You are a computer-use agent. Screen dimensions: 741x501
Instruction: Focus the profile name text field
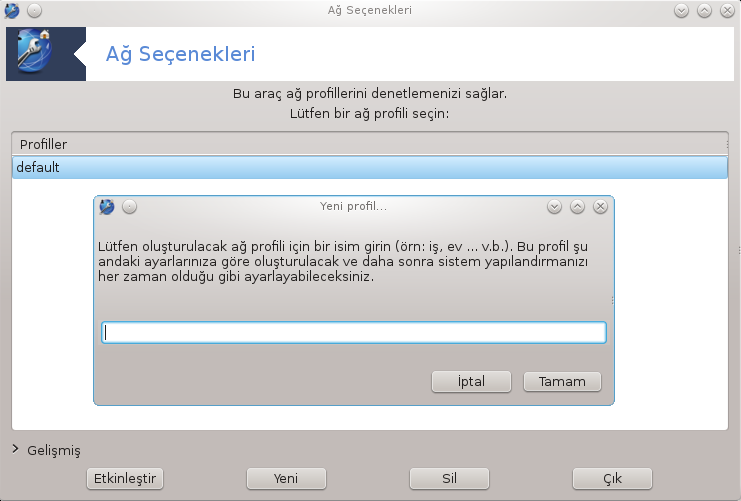click(x=353, y=332)
